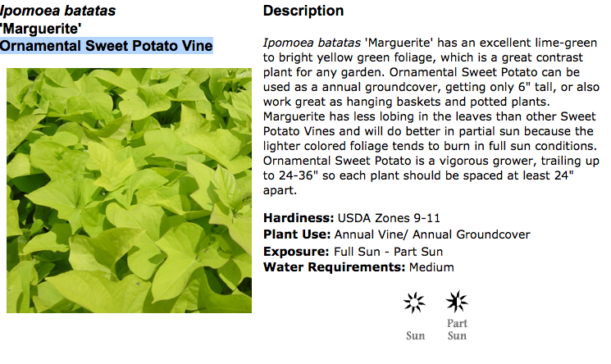Click the Full Sun - Part Sun value
This screenshot has width=611, height=364.
coord(389,251)
